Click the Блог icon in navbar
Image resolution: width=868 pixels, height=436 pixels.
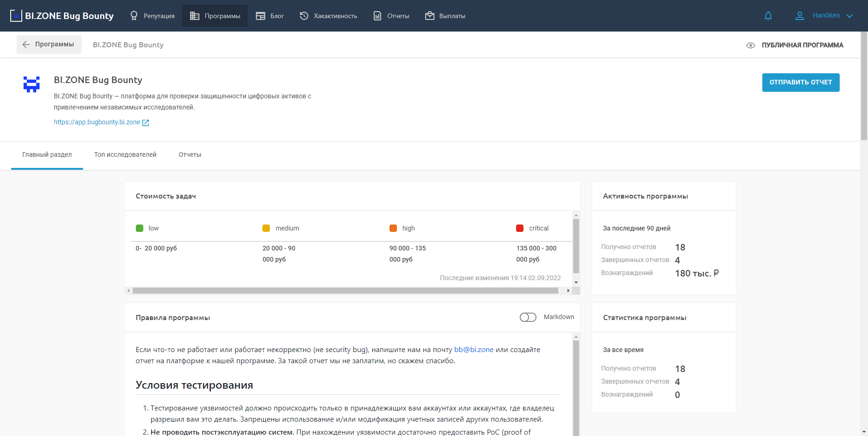[x=261, y=16]
